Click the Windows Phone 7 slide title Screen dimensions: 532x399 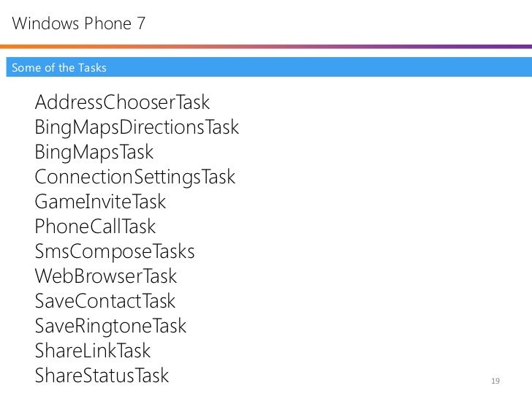pyautogui.click(x=79, y=23)
